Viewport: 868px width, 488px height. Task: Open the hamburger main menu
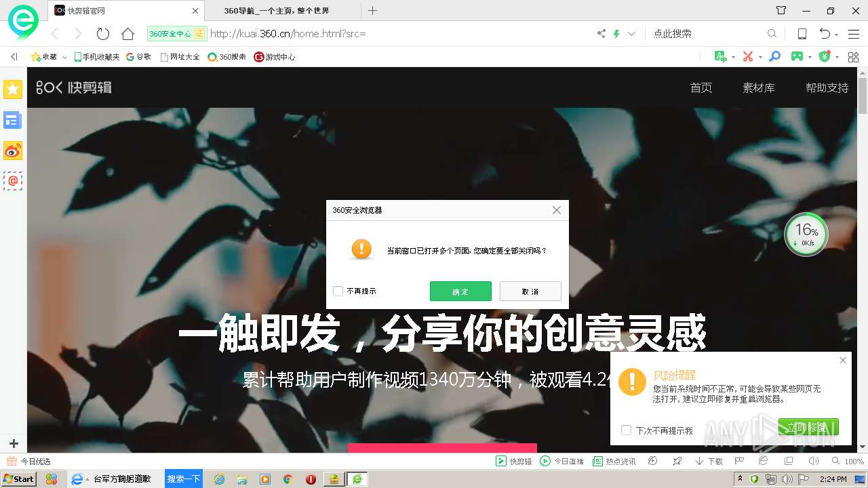click(854, 34)
